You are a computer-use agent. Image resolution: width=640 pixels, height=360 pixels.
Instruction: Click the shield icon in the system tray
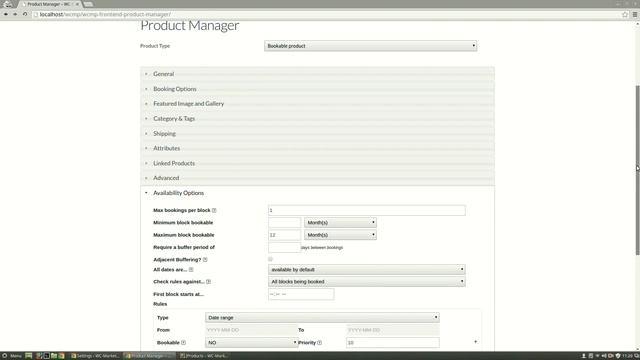tap(618, 356)
